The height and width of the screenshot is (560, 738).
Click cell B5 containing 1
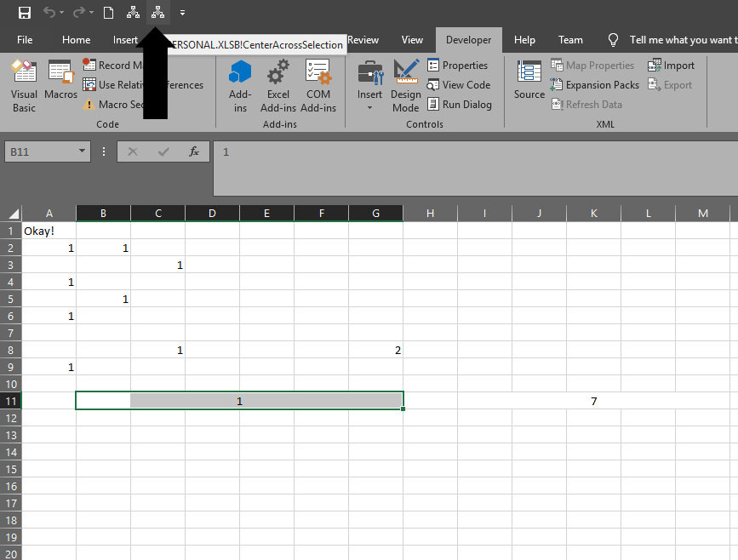103,299
